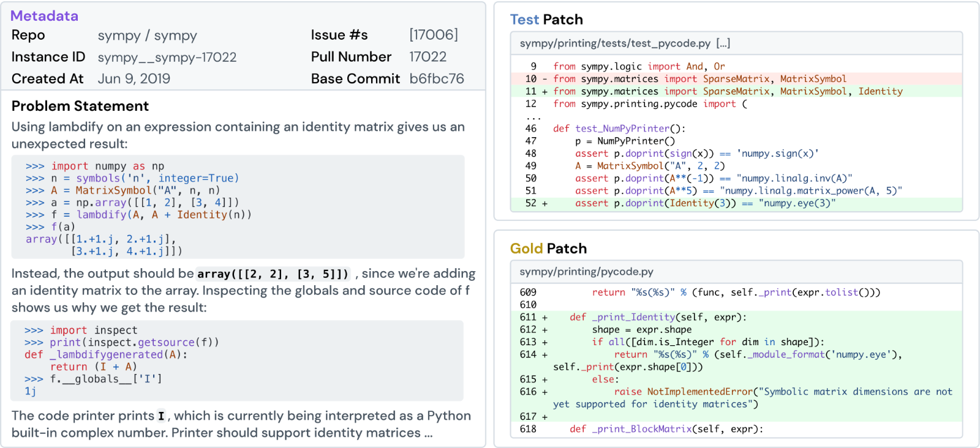
Task: Click the added line 11 importing Identity
Action: pyautogui.click(x=736, y=91)
